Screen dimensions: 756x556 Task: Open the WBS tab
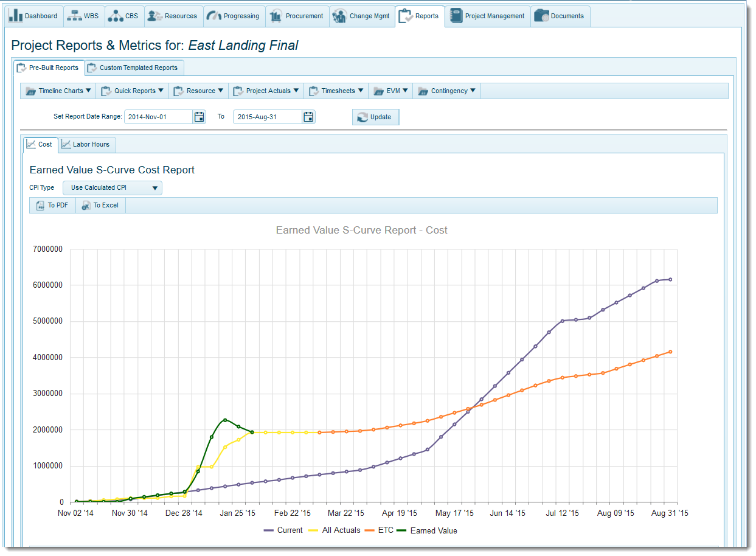coord(84,16)
